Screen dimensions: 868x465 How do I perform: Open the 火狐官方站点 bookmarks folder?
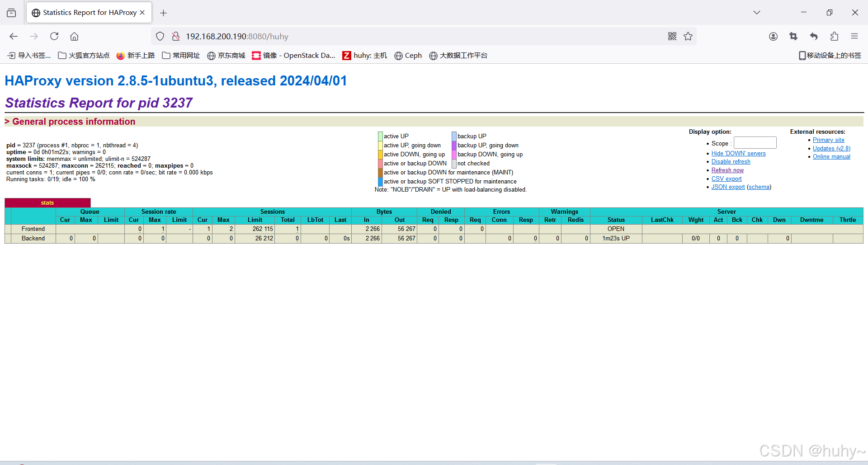point(84,55)
